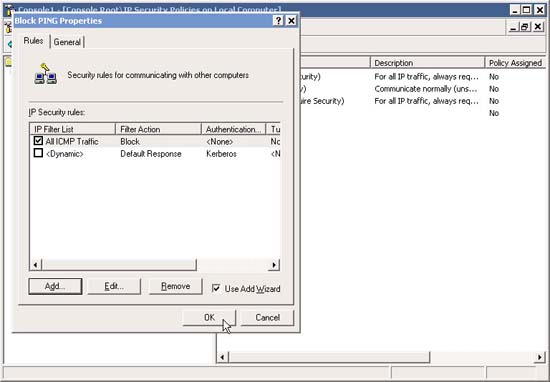Select the Rules tab
Screen dimensions: 550x382
pyautogui.click(x=33, y=41)
